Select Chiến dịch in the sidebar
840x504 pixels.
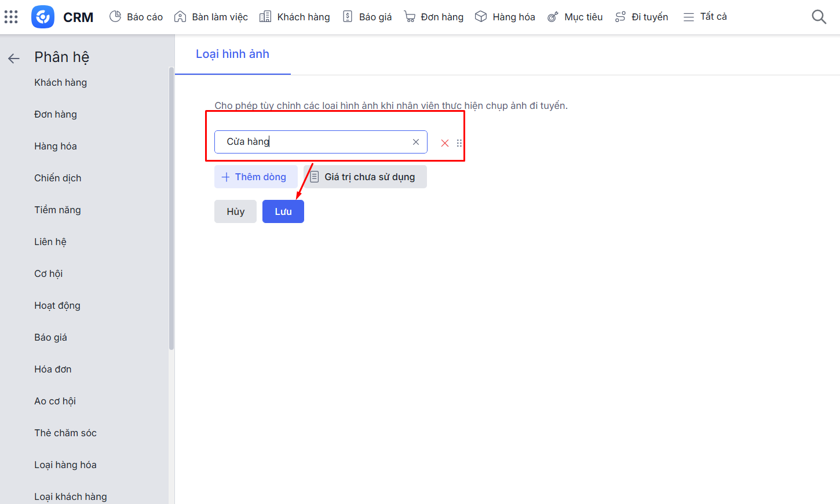pyautogui.click(x=58, y=178)
